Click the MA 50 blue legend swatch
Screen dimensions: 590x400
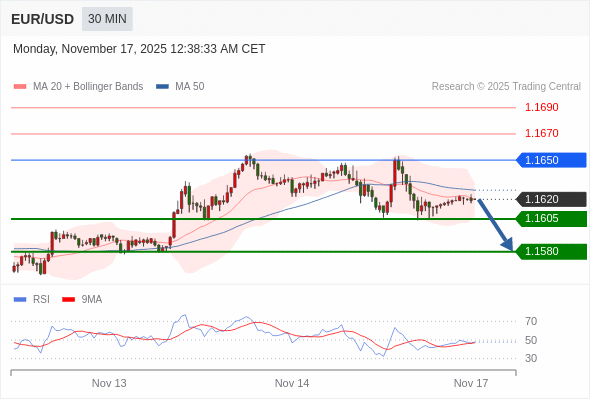162,87
